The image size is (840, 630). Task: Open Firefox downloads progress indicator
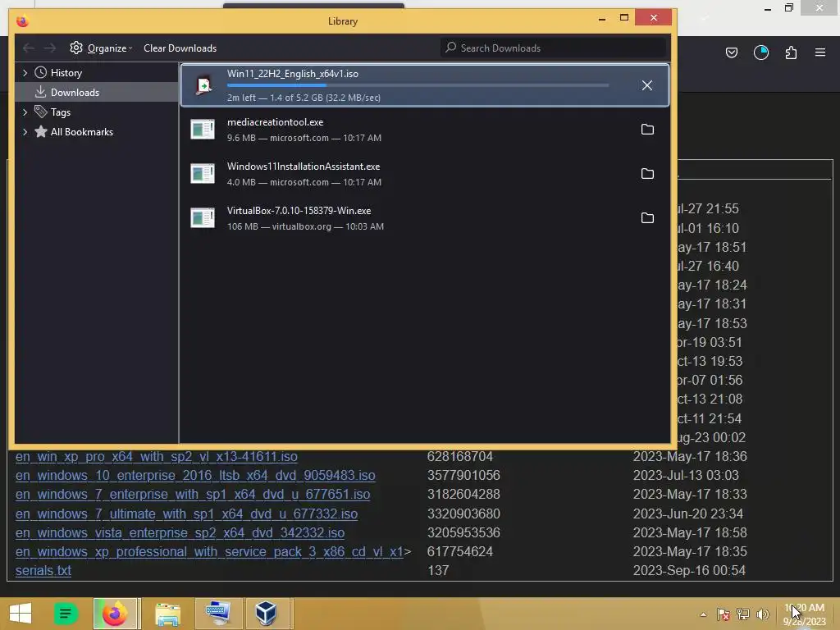point(760,52)
